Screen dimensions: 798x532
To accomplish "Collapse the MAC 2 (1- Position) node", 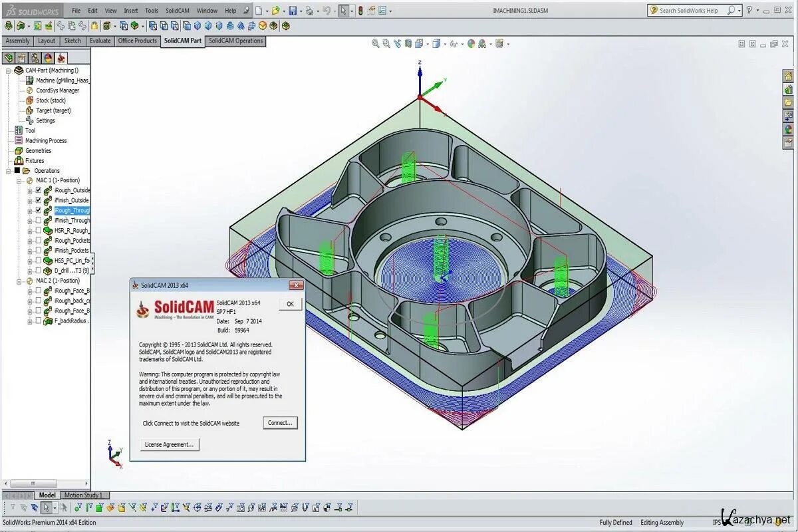I will click(19, 281).
